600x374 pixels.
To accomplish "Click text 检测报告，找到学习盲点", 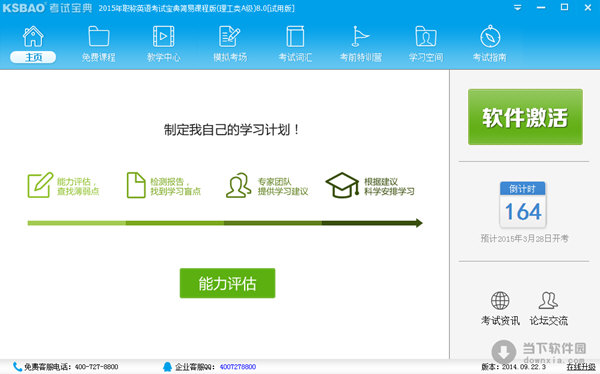I will (x=175, y=186).
